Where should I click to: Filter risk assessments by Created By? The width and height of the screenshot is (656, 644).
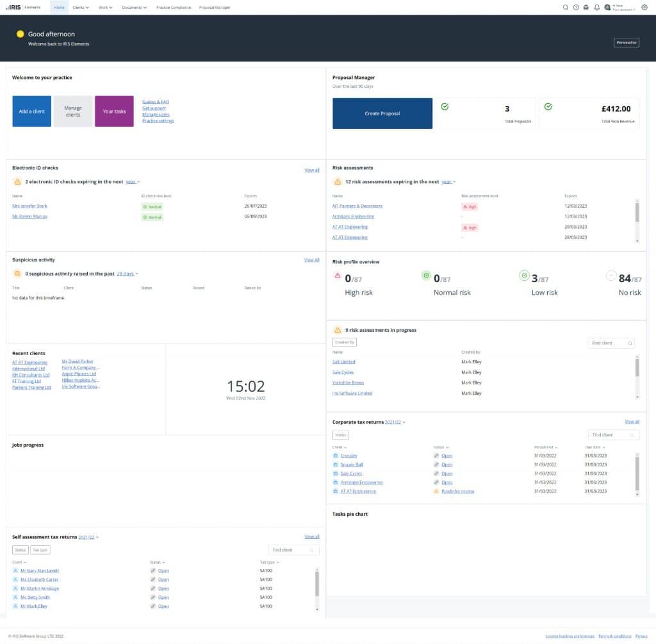coord(345,342)
